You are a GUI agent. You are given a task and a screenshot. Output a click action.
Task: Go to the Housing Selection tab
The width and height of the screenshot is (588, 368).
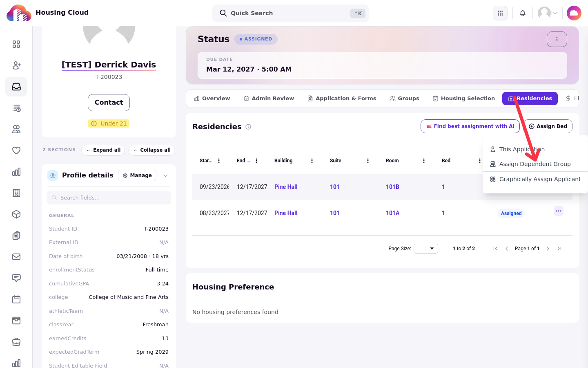pos(464,99)
